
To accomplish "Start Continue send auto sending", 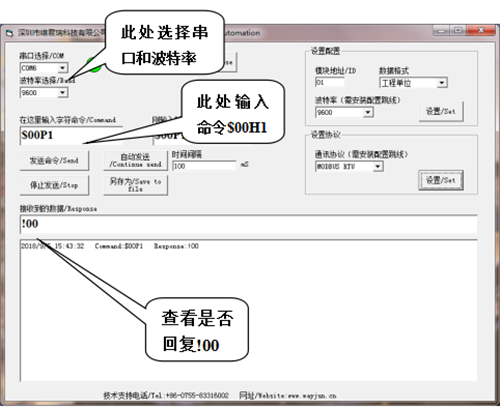I will coord(136,161).
